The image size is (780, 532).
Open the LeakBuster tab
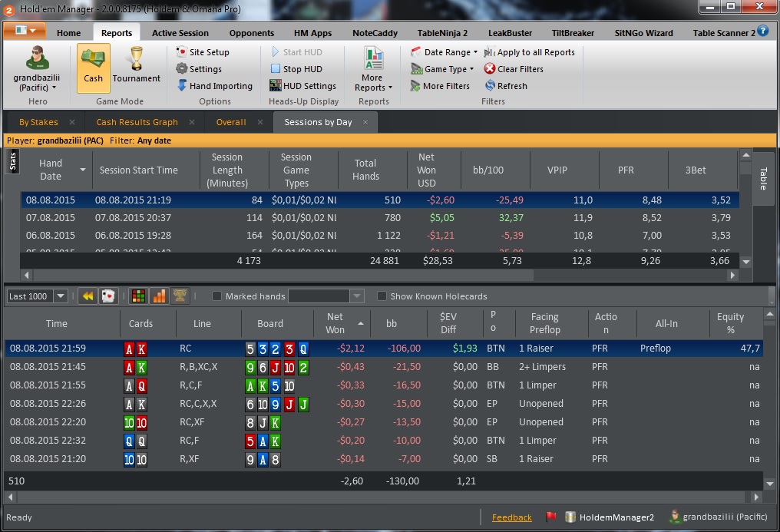(510, 33)
